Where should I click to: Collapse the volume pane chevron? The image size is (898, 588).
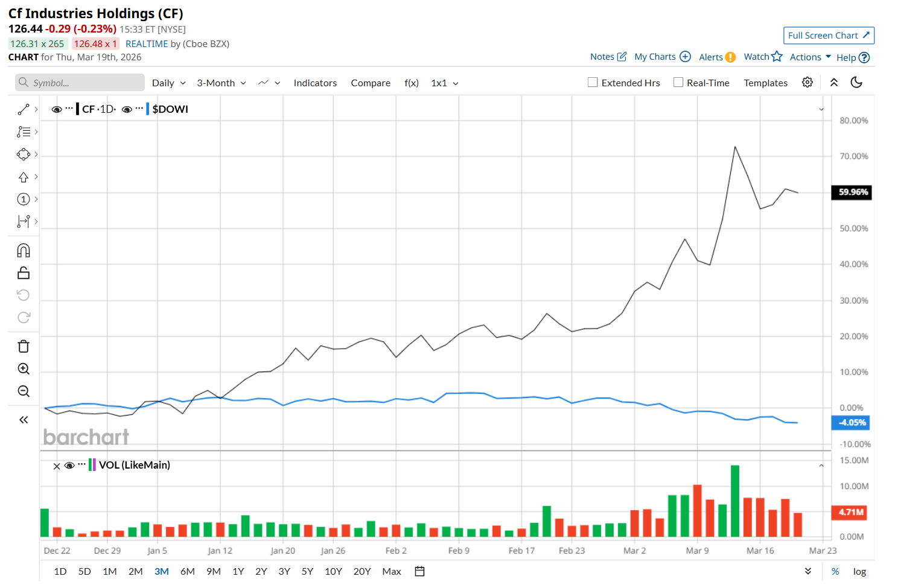click(x=821, y=466)
